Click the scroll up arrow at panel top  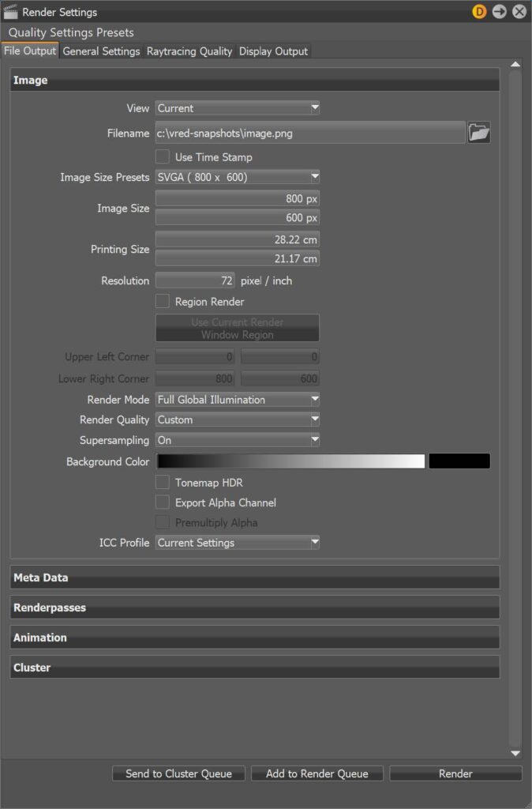pos(515,65)
